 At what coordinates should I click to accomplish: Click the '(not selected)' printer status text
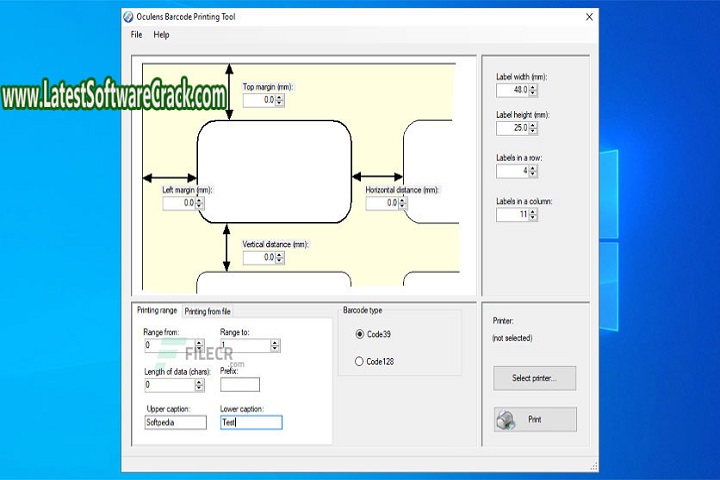512,338
